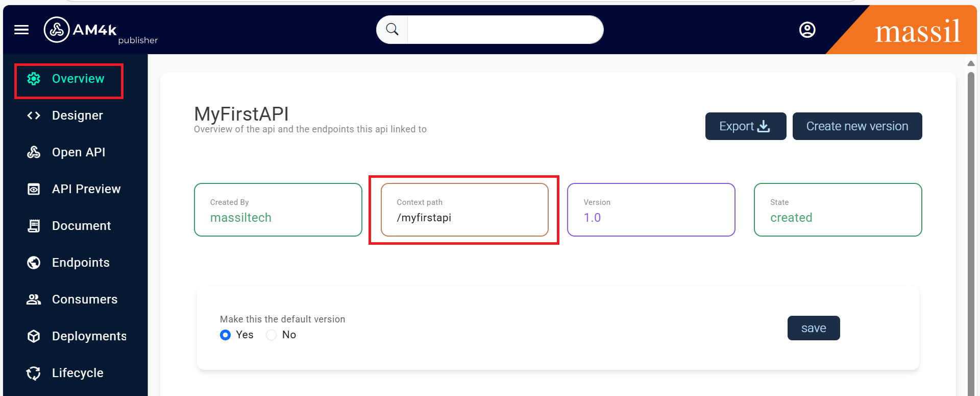Open the Lifecycle section
Screen dimensions: 980x396
78,373
